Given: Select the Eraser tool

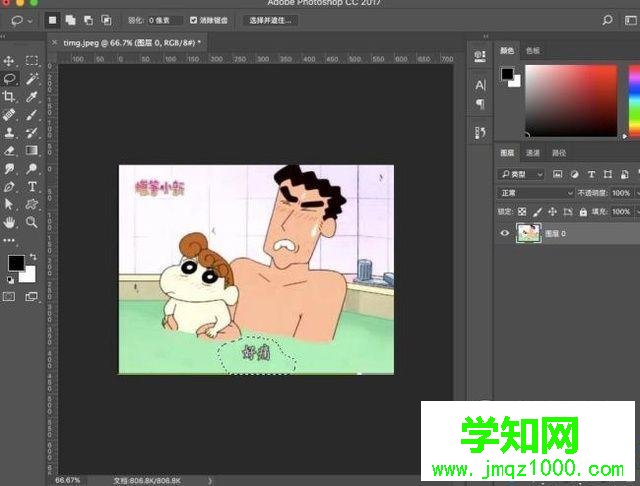Looking at the screenshot, I should tap(9, 151).
